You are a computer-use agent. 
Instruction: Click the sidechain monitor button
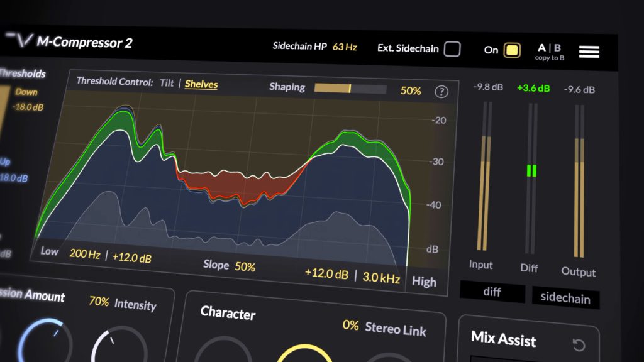click(x=565, y=297)
